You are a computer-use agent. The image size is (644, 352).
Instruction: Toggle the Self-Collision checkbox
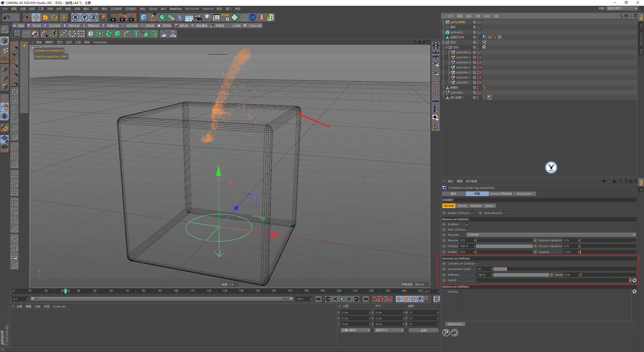point(468,230)
